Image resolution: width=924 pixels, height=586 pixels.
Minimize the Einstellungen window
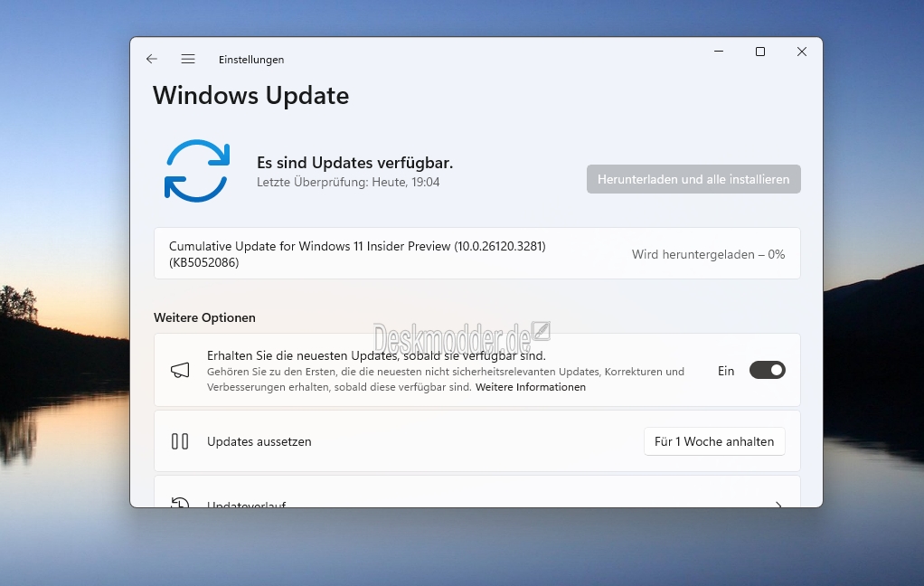click(x=719, y=52)
